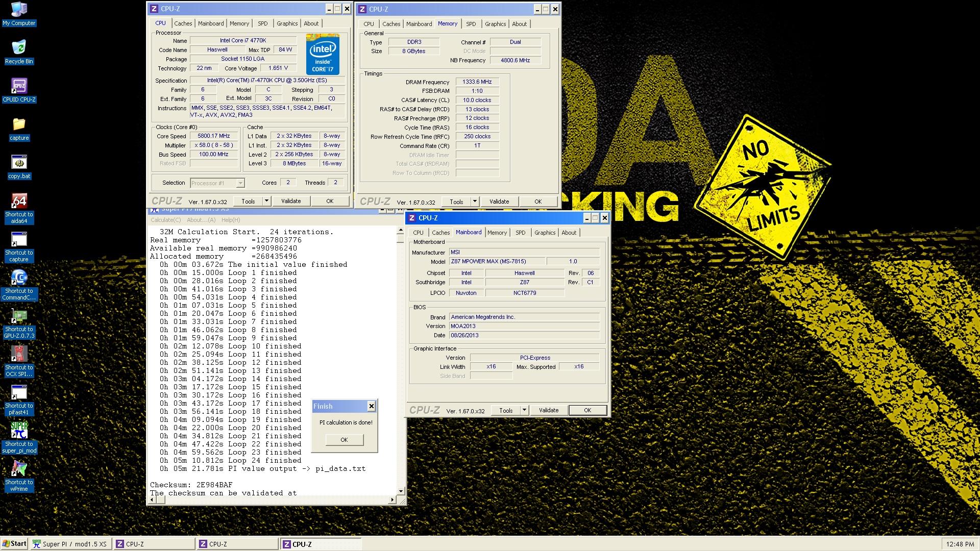Open the My Computer desktop icon

[x=19, y=14]
